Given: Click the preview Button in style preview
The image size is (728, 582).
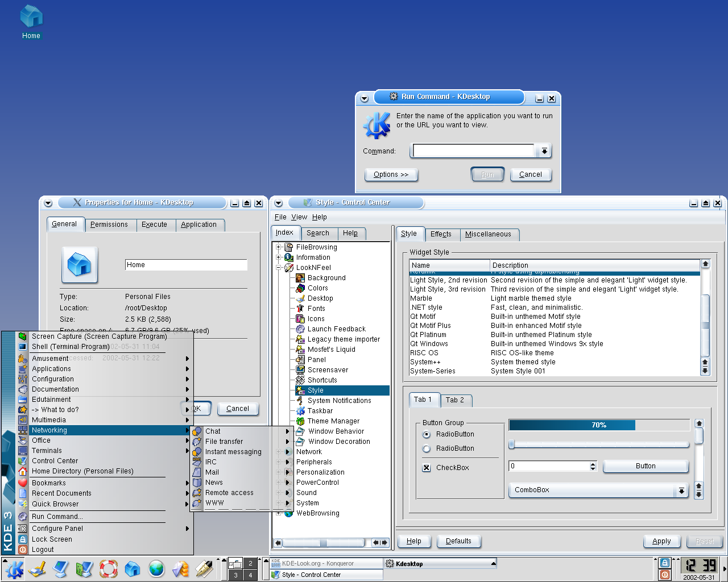Looking at the screenshot, I should point(646,466).
